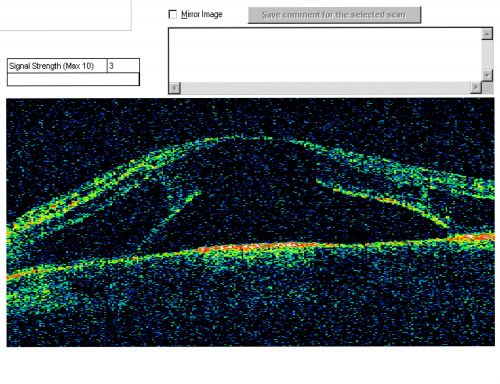Click the signal strength value 3

point(111,66)
